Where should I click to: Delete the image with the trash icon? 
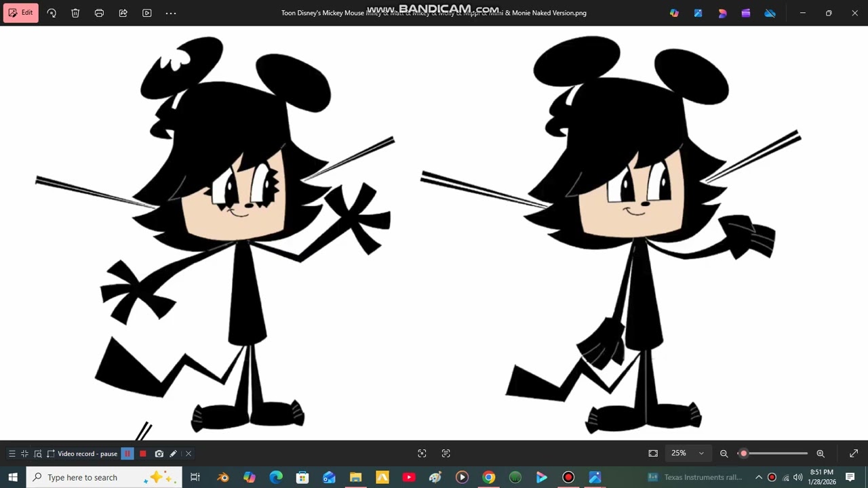pos(75,13)
